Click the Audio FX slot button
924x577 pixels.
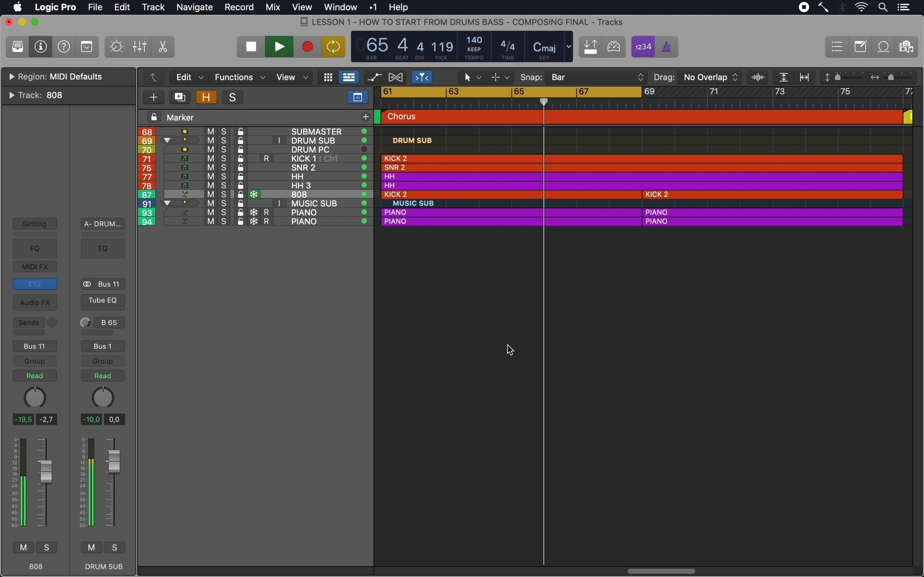pyautogui.click(x=35, y=303)
